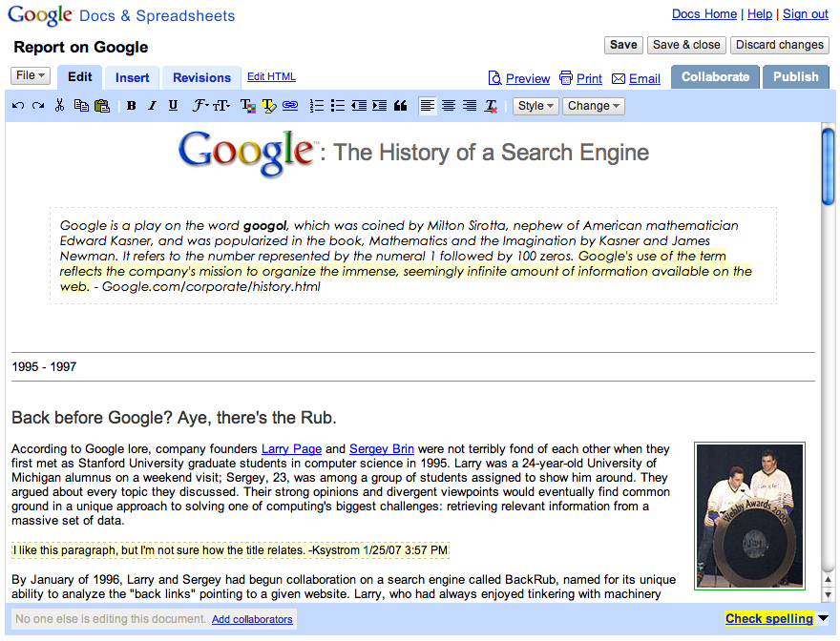This screenshot has height=641, width=840.
Task: Open the File dropdown menu
Action: [x=31, y=75]
